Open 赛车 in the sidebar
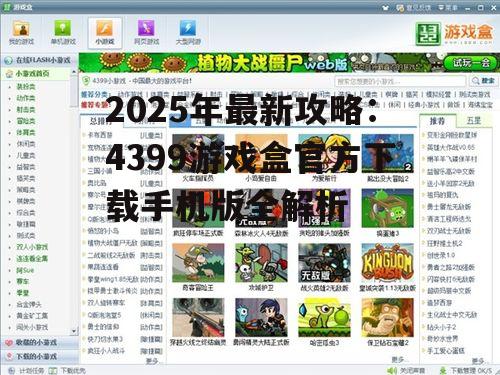The image size is (500, 375). [23, 282]
